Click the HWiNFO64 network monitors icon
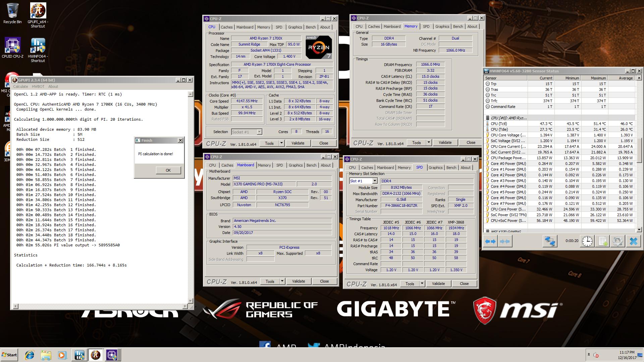Screen dimensions: 644x362 549,241
